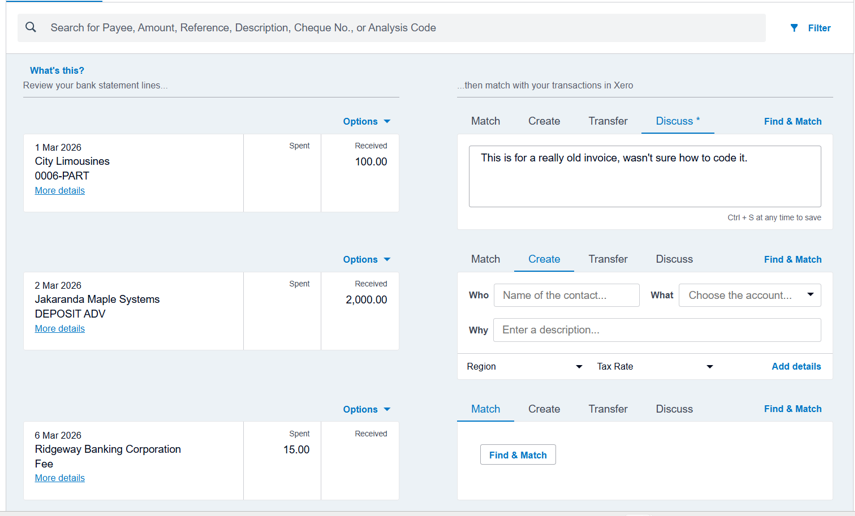The height and width of the screenshot is (516, 855).
Task: Expand Options for Jakaranda Maple Systems line
Action: (x=366, y=260)
